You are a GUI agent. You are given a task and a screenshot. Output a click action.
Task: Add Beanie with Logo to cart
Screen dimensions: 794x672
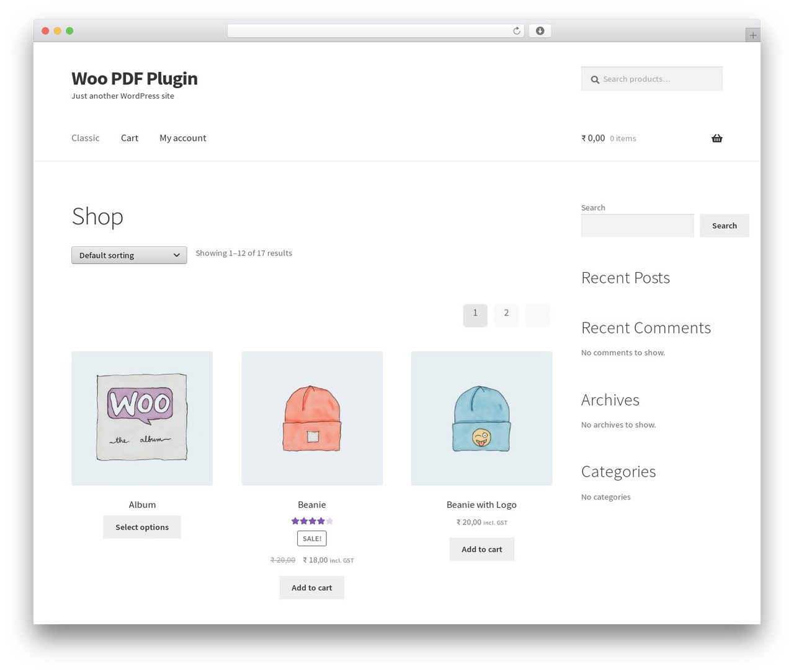(482, 549)
